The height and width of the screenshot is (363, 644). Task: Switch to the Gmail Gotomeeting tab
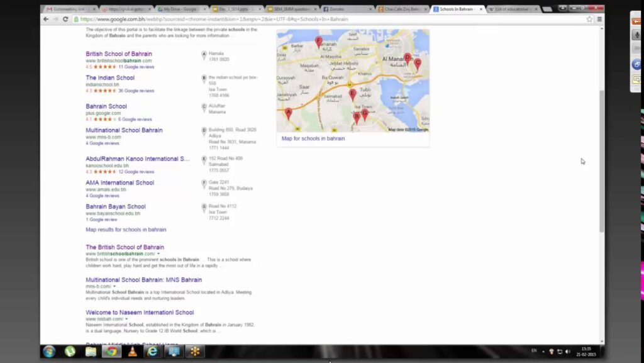coord(70,9)
